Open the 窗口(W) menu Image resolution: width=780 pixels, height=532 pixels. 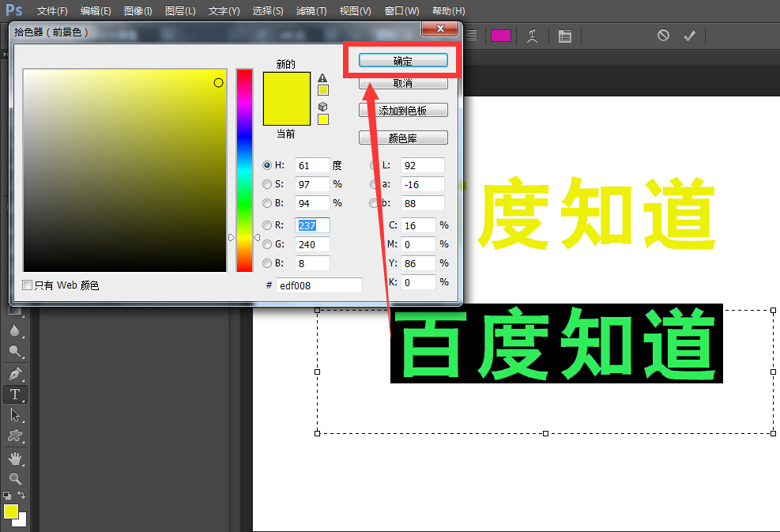(x=402, y=10)
